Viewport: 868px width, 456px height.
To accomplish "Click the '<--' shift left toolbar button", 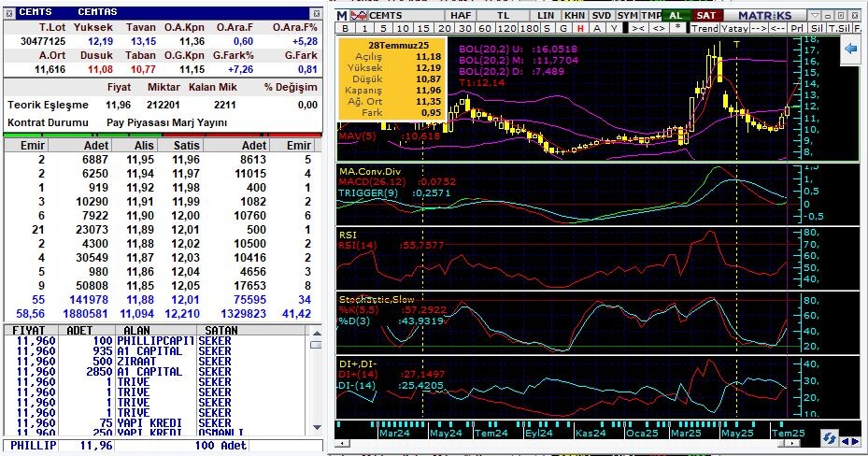I will click(x=777, y=28).
